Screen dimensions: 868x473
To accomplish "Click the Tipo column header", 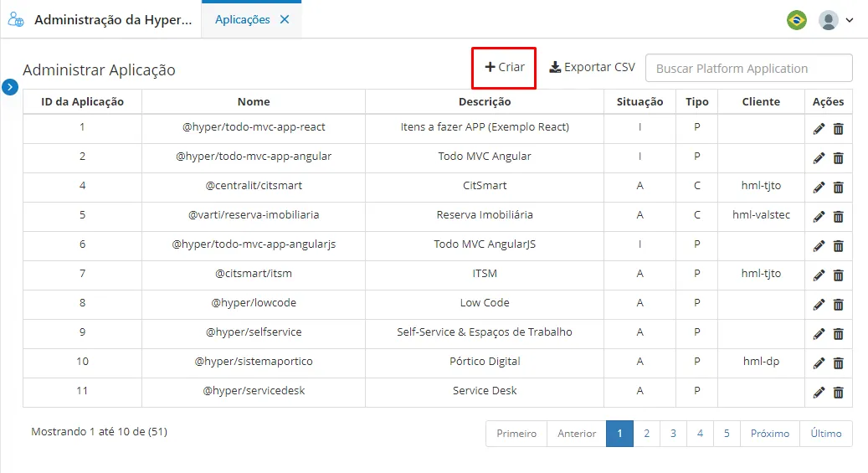I will click(697, 102).
